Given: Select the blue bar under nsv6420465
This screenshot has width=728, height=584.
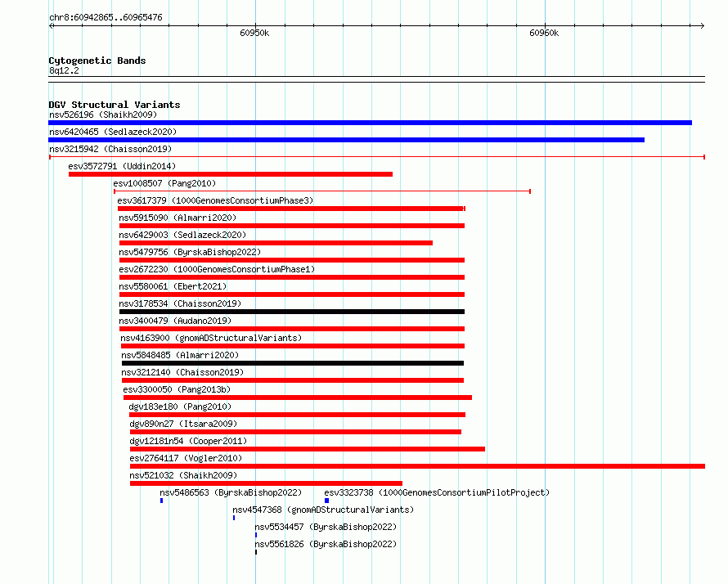Looking at the screenshot, I should click(346, 140).
